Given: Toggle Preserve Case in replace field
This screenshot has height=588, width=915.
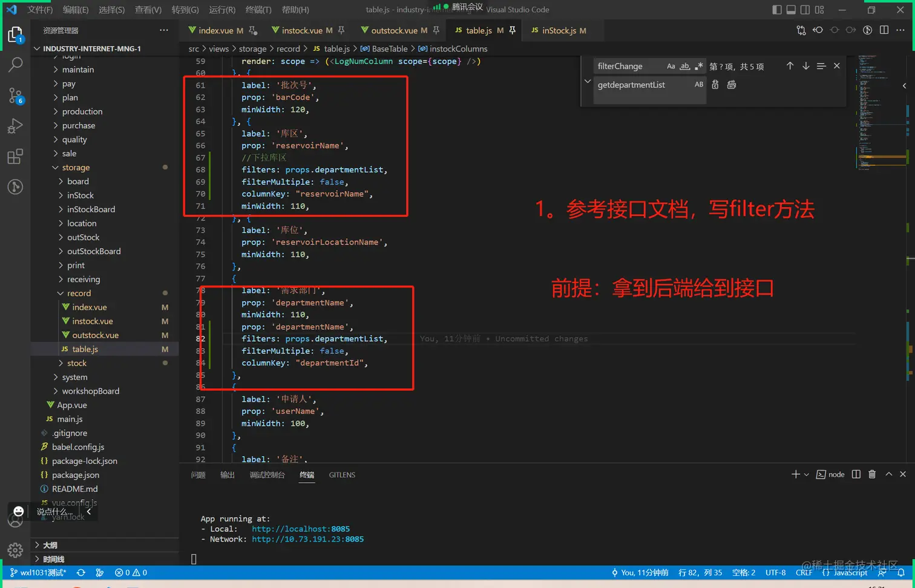Looking at the screenshot, I should 699,85.
